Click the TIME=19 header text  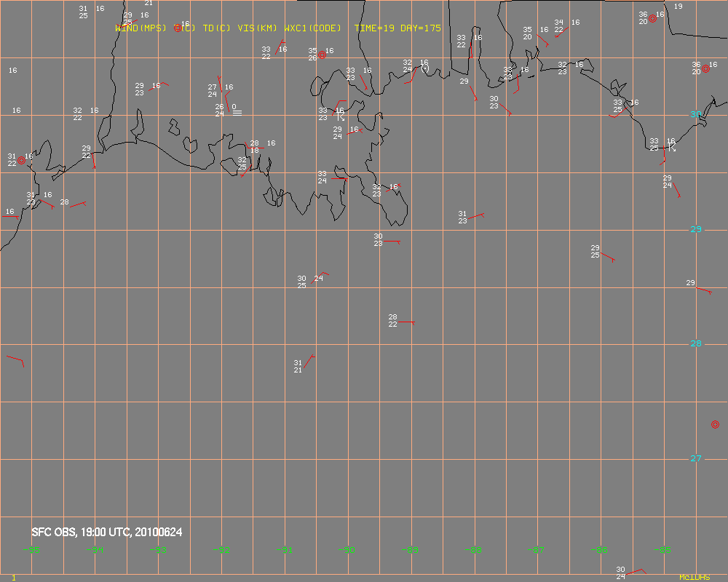point(374,28)
